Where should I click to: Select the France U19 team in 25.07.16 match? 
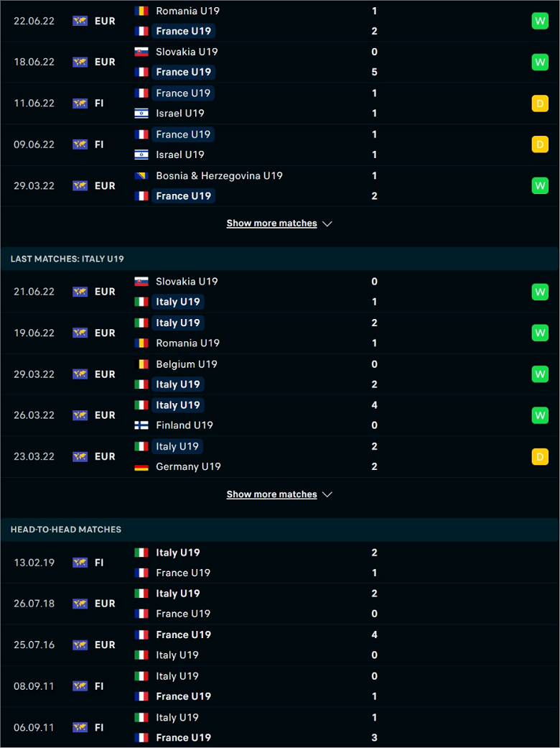coord(184,635)
